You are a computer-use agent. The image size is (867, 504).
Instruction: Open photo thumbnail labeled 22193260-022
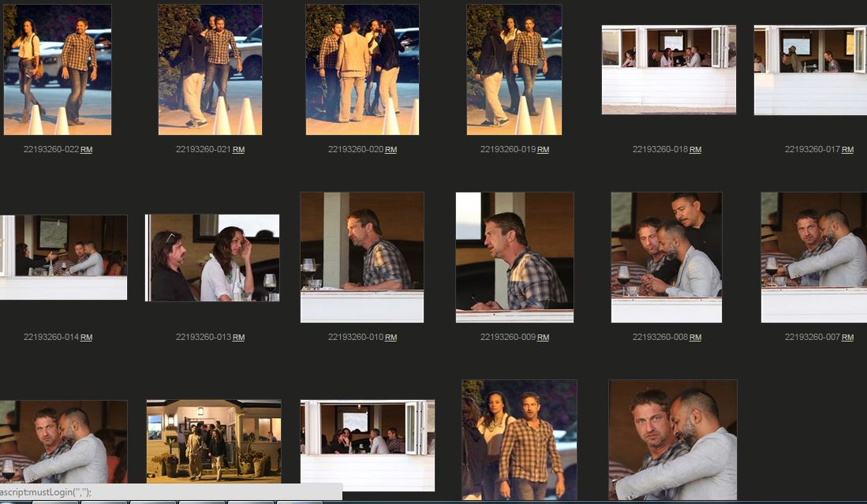[58, 69]
